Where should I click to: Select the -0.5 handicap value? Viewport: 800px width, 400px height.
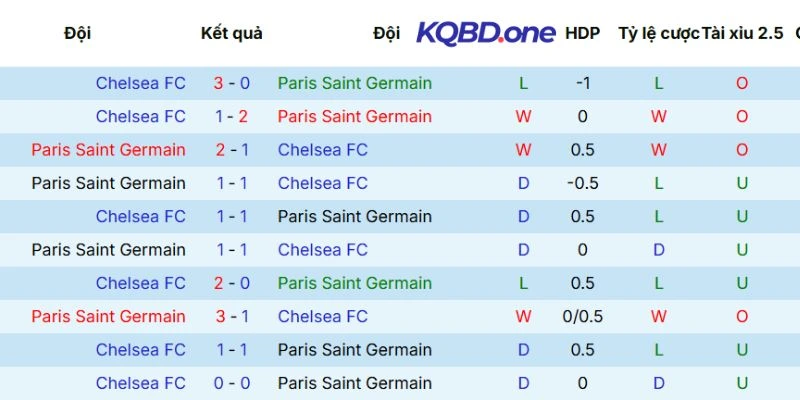[583, 183]
